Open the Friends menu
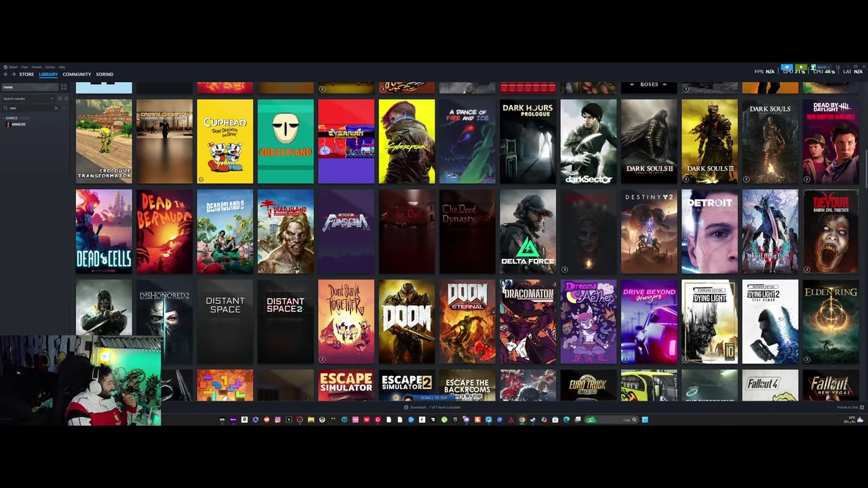Viewport: 868px width, 488px height. (x=37, y=67)
